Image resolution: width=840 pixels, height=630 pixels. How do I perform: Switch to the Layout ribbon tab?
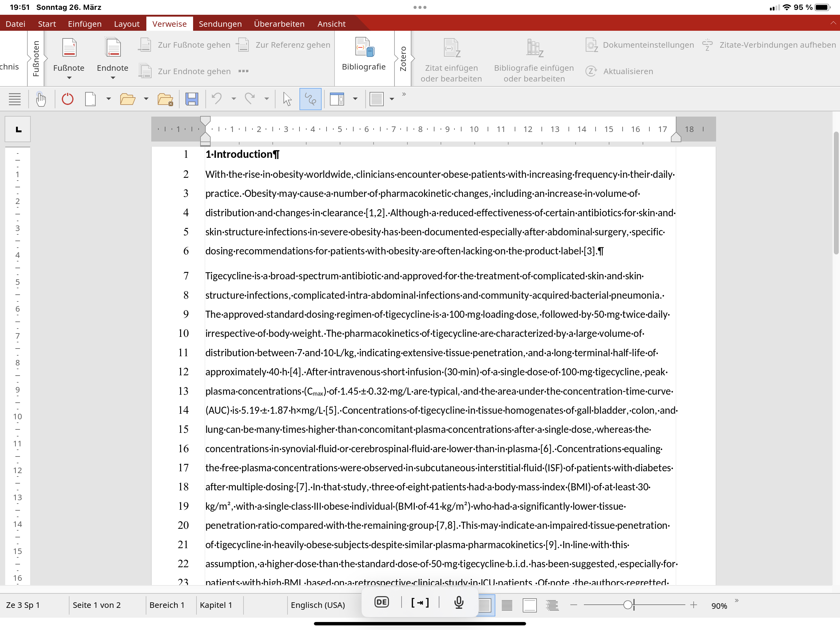[126, 24]
